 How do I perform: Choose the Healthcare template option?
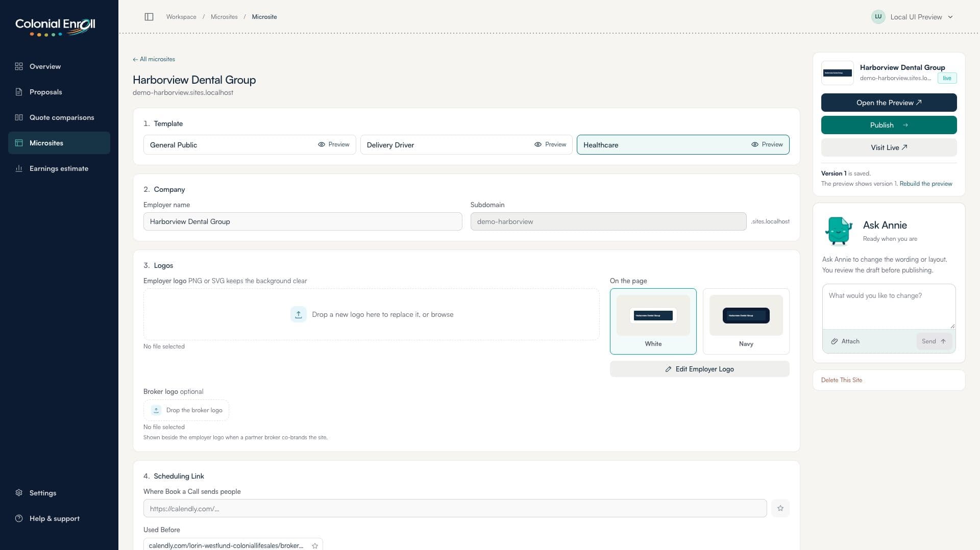pos(683,145)
